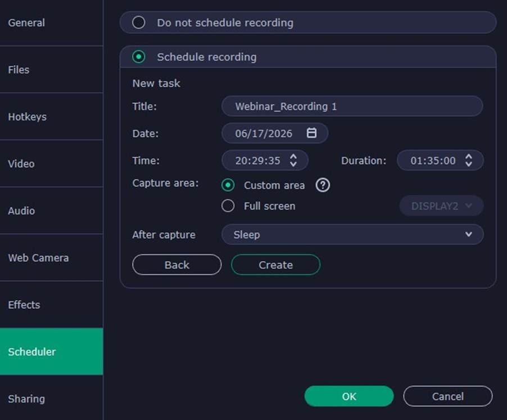Click the Title field Webinar_Recording 1
This screenshot has height=420, width=507.
(x=351, y=106)
